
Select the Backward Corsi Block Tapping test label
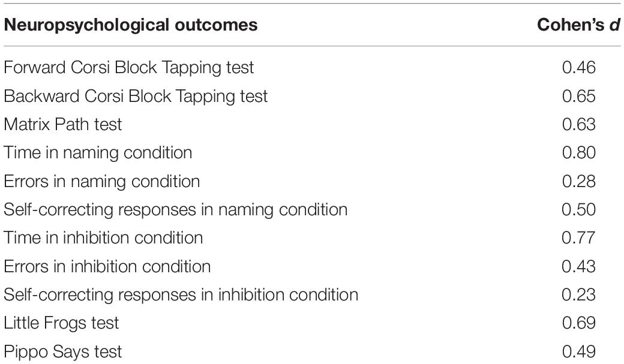tap(136, 97)
